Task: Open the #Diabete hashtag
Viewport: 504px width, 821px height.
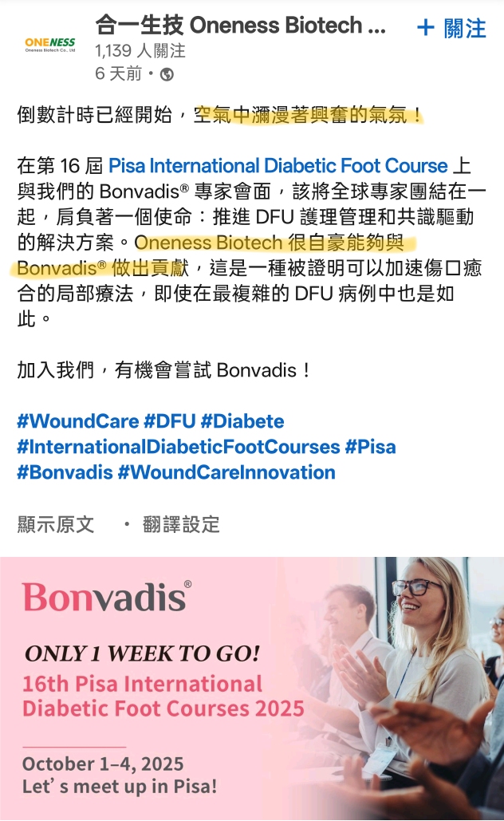Action: tap(242, 421)
